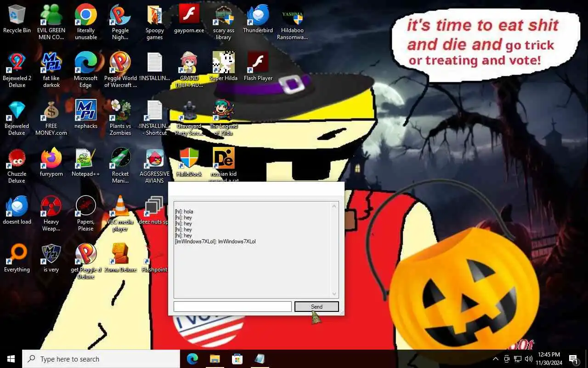
Task: Open the Recycle Bin desktop icon
Action: pyautogui.click(x=17, y=19)
